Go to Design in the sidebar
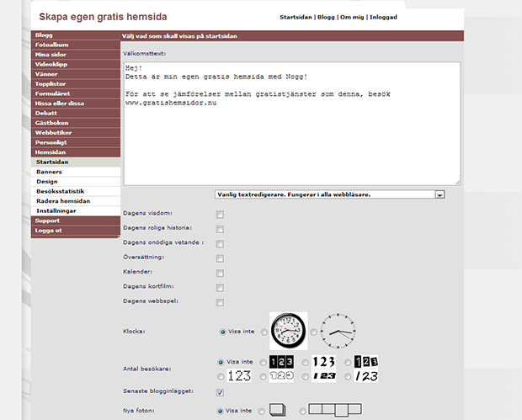This screenshot has height=420, width=522. 47,181
